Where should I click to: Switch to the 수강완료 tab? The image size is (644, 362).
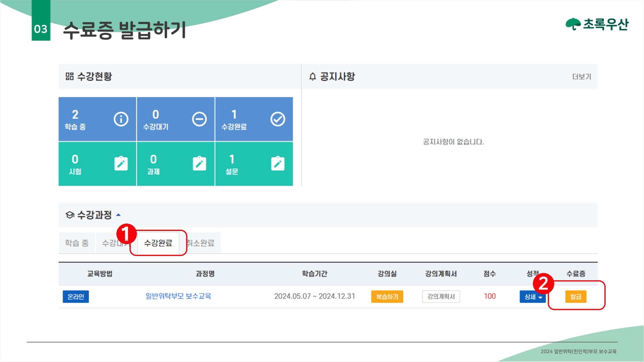(158, 243)
